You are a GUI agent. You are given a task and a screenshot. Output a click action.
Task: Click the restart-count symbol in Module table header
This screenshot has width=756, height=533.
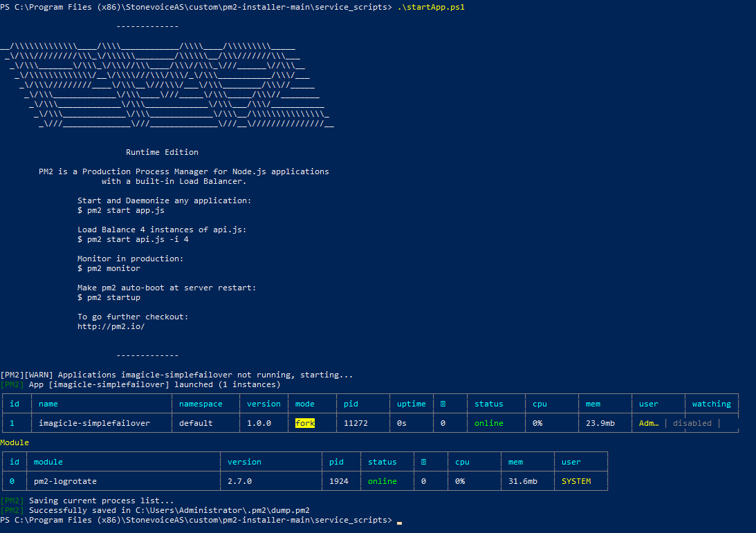[423, 462]
